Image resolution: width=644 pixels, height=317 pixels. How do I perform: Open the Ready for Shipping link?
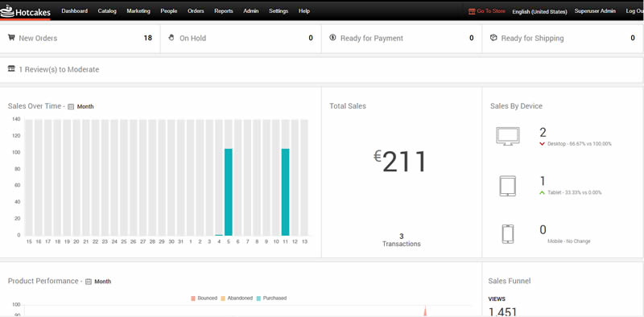[x=532, y=38]
